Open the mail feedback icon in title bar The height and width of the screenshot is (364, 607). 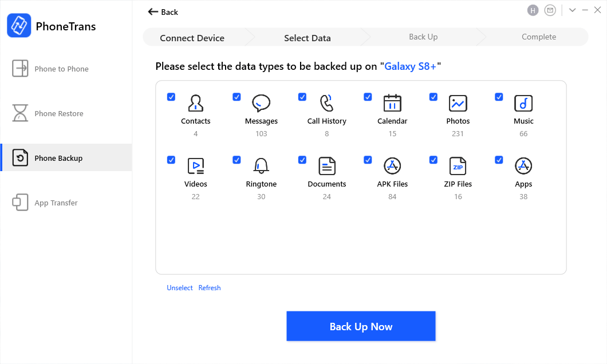coord(550,10)
